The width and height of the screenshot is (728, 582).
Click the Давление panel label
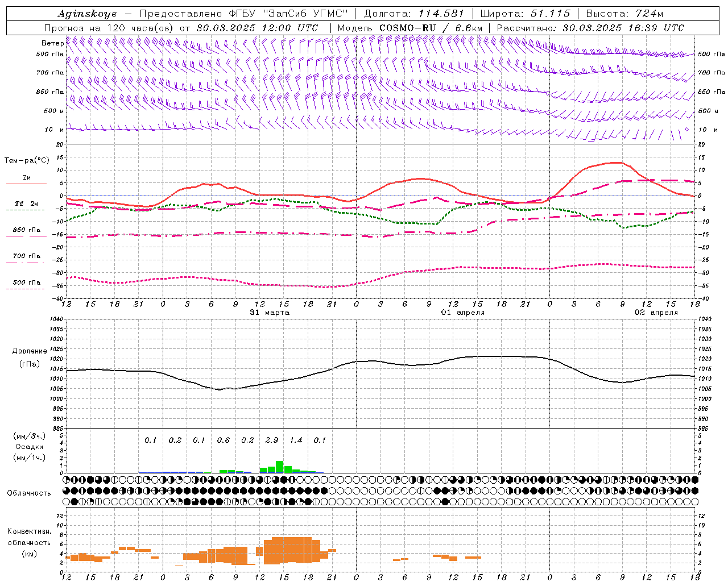[29, 351]
